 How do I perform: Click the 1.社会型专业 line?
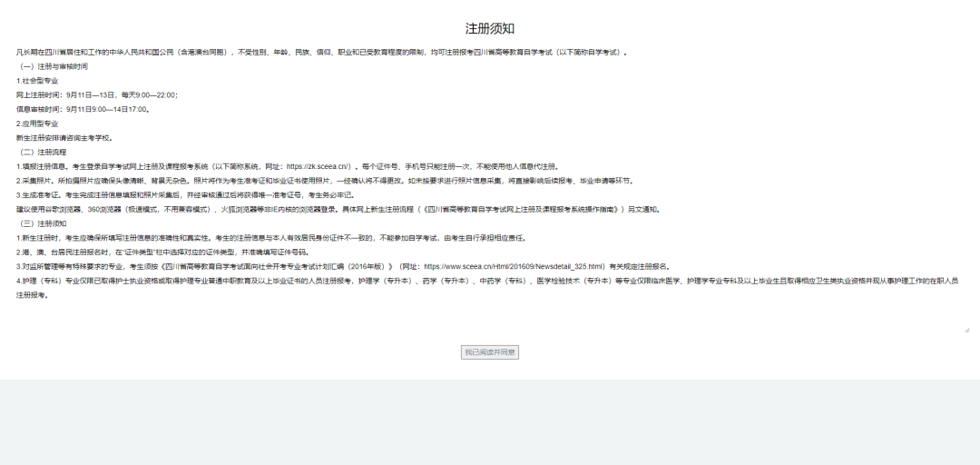point(37,81)
